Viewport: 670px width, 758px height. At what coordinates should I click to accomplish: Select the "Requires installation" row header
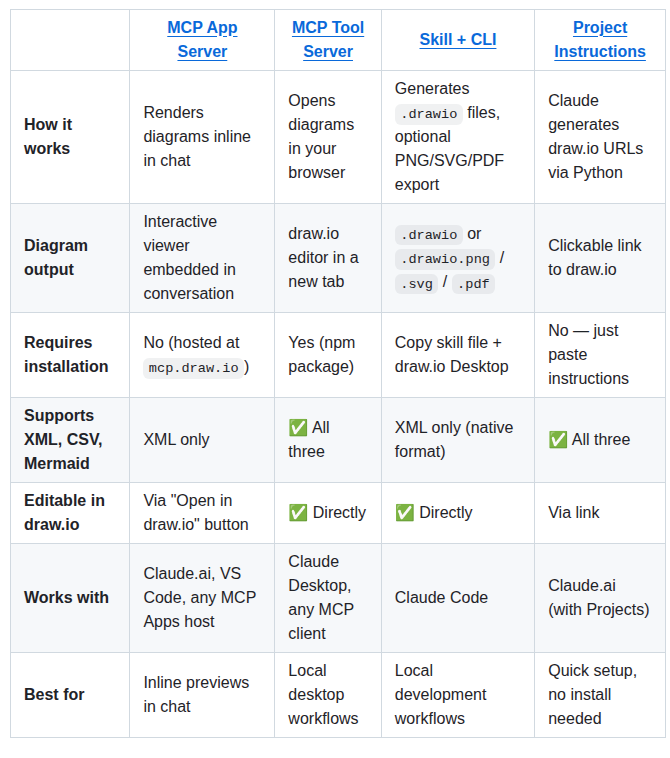66,355
